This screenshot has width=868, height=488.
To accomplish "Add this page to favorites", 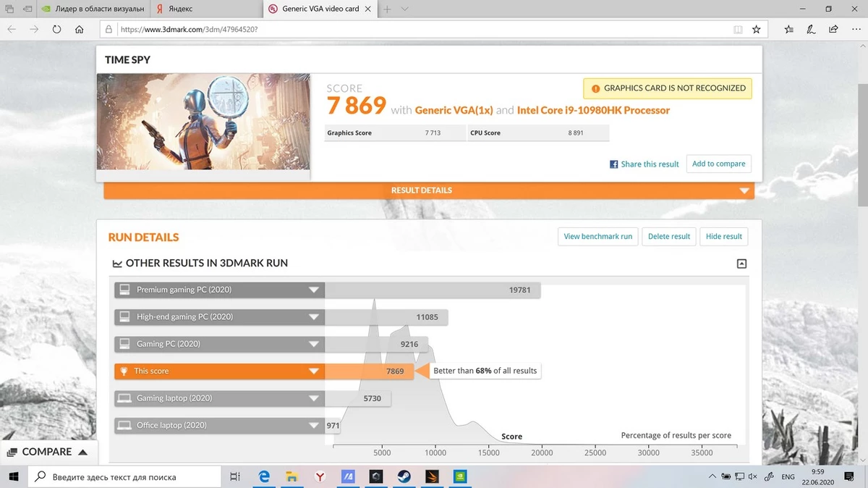I will point(756,30).
